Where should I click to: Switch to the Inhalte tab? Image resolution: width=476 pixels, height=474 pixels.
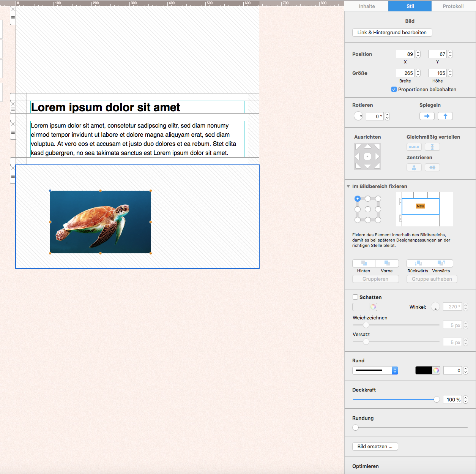(x=367, y=6)
